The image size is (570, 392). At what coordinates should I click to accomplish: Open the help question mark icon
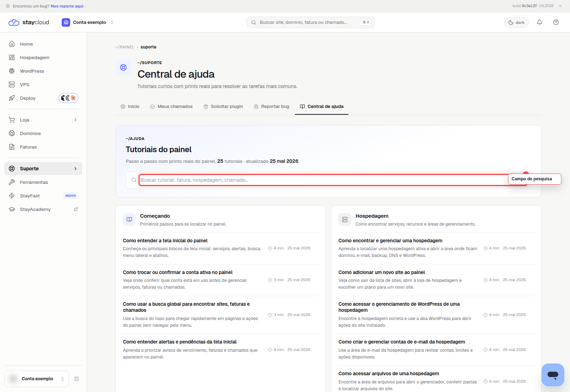tap(556, 22)
